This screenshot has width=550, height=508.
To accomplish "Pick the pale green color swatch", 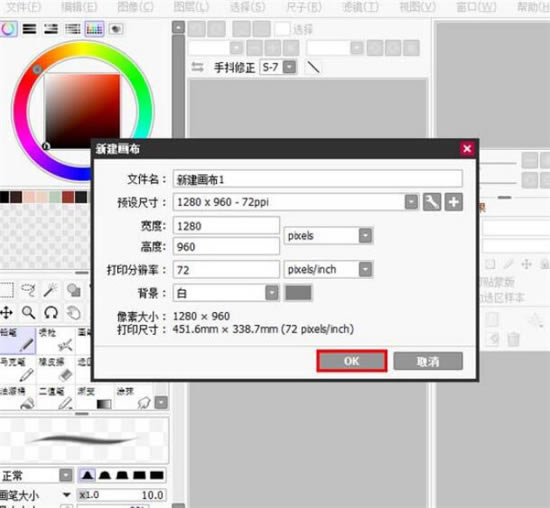I will pos(55,197).
